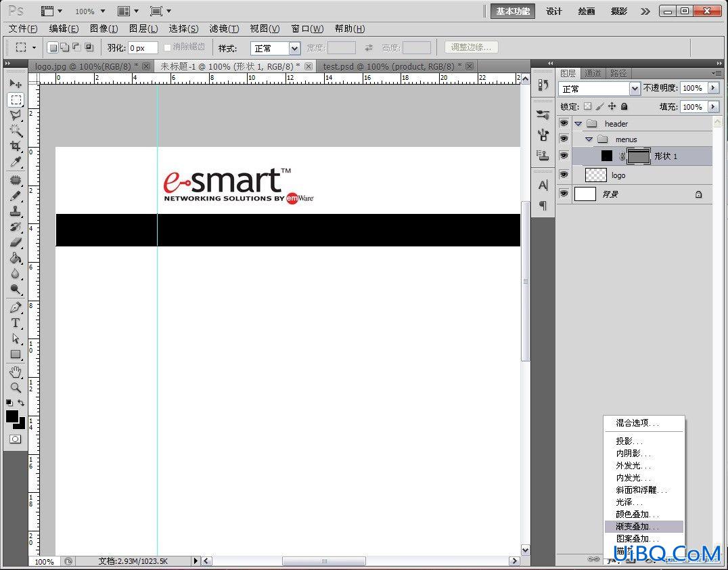Select the Clone Stamp tool
The image size is (728, 570).
click(x=16, y=211)
